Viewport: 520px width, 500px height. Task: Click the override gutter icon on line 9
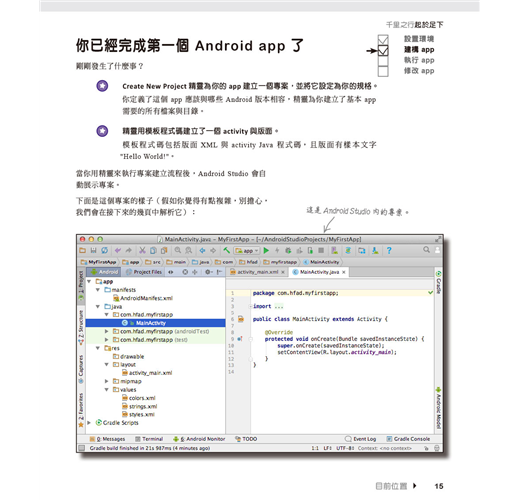[x=240, y=339]
